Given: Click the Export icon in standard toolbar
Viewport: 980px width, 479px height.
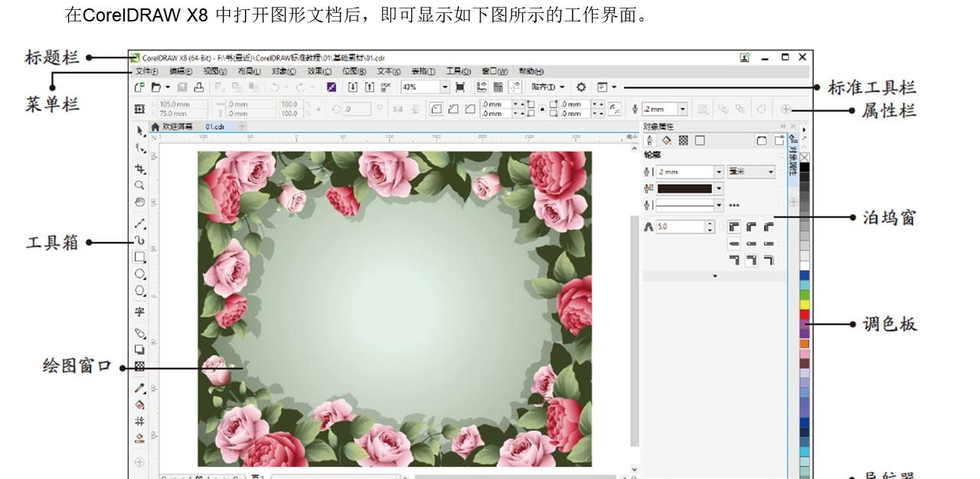Looking at the screenshot, I should 370,87.
